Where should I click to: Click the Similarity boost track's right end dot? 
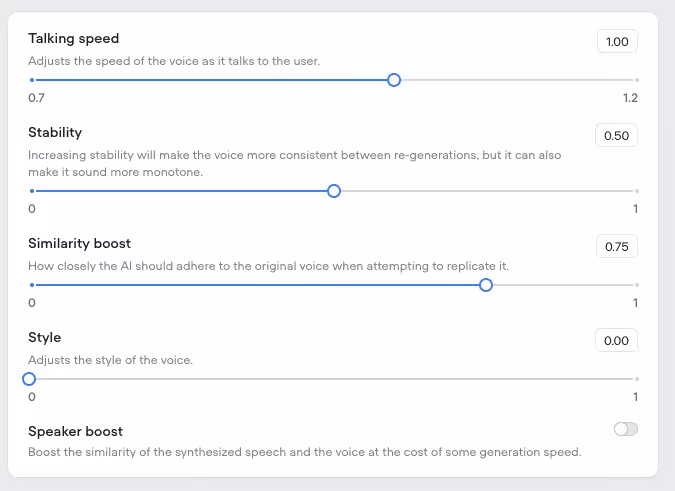point(637,285)
